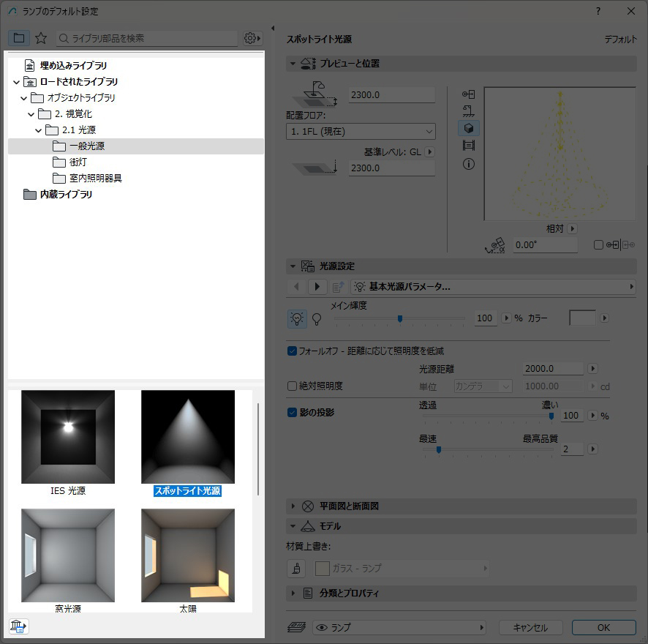Expand the 平面図と断面図 section
This screenshot has width=648, height=644.
(x=294, y=506)
